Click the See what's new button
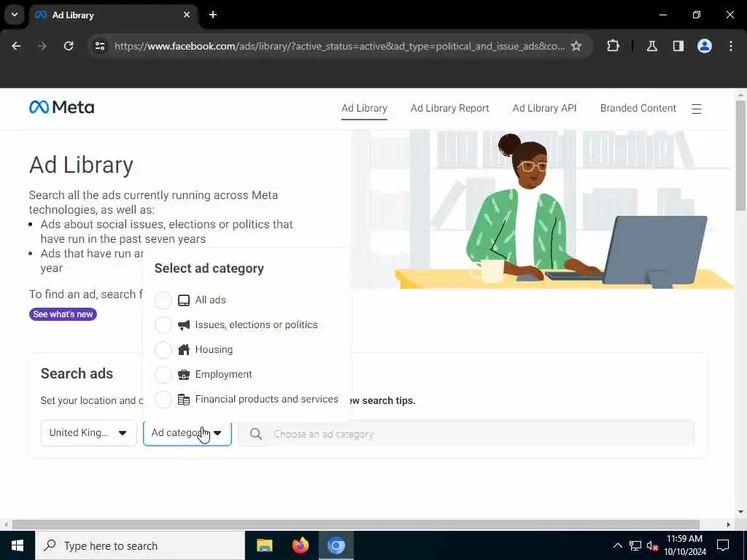 [63, 314]
